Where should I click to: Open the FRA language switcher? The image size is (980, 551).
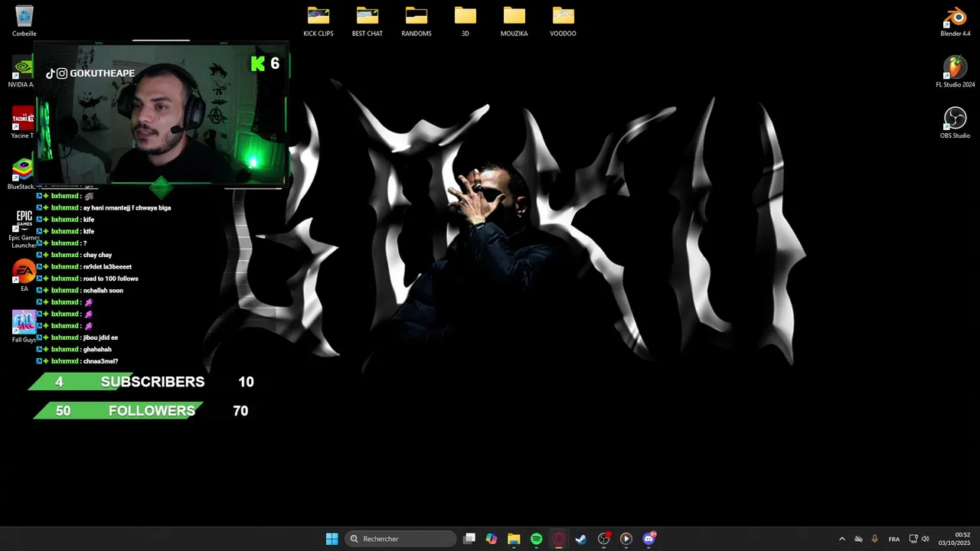[894, 539]
